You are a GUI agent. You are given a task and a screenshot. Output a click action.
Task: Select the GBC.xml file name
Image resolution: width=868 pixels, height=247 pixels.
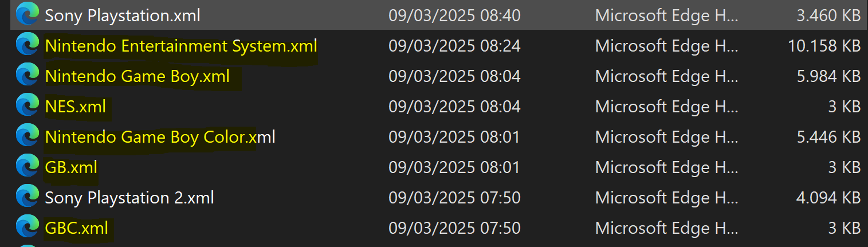coord(77,228)
